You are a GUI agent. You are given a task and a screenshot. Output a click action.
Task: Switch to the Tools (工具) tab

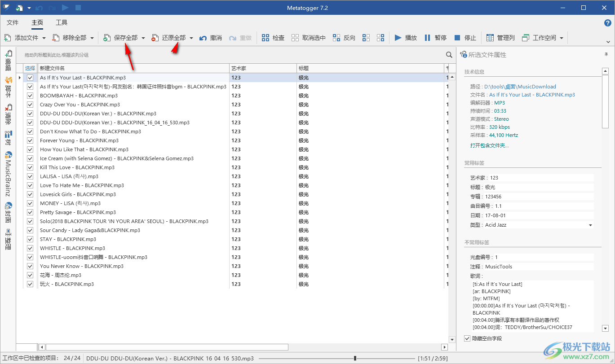pos(62,22)
